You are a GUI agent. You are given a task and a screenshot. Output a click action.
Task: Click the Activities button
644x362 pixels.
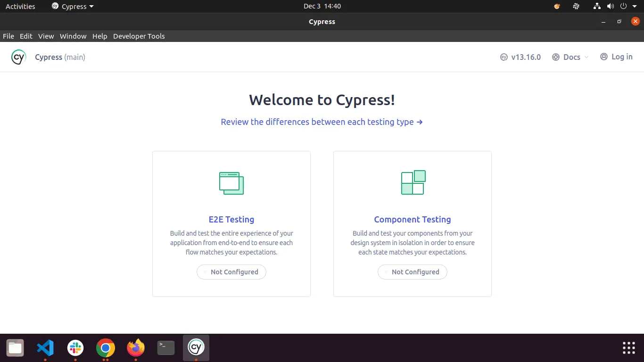pyautogui.click(x=20, y=6)
